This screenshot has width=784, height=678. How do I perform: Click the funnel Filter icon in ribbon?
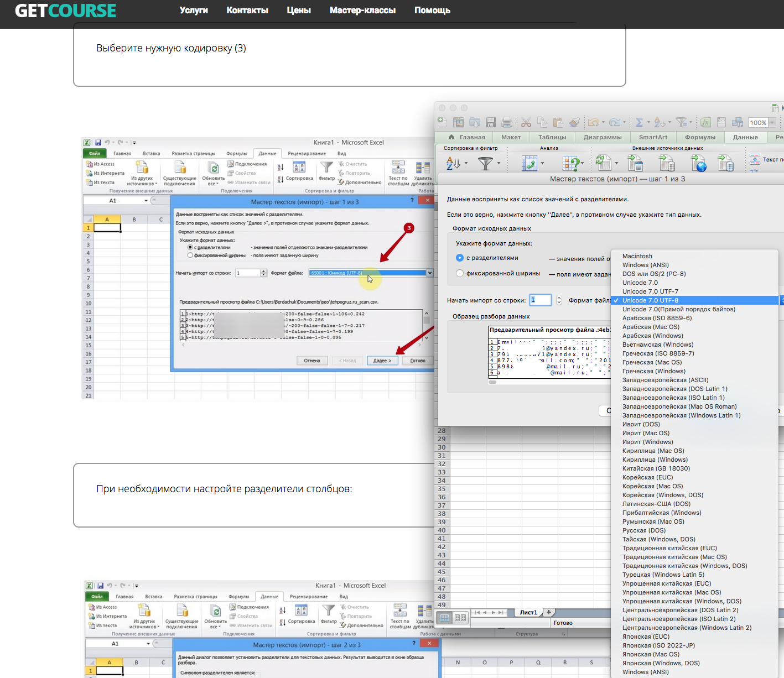[x=485, y=163]
